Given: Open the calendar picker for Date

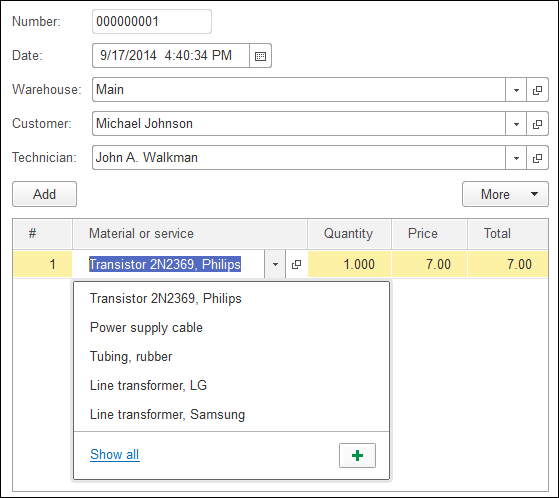Looking at the screenshot, I should (x=261, y=56).
